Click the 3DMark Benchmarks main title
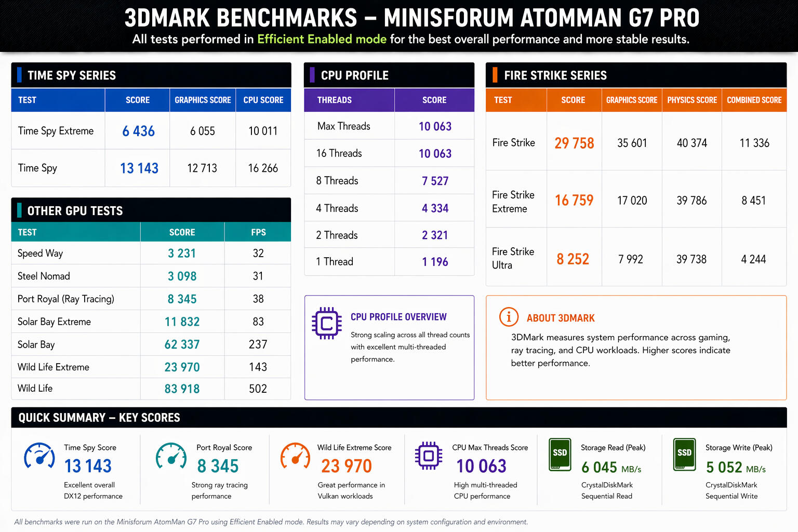The height and width of the screenshot is (532, 798). [x=411, y=18]
